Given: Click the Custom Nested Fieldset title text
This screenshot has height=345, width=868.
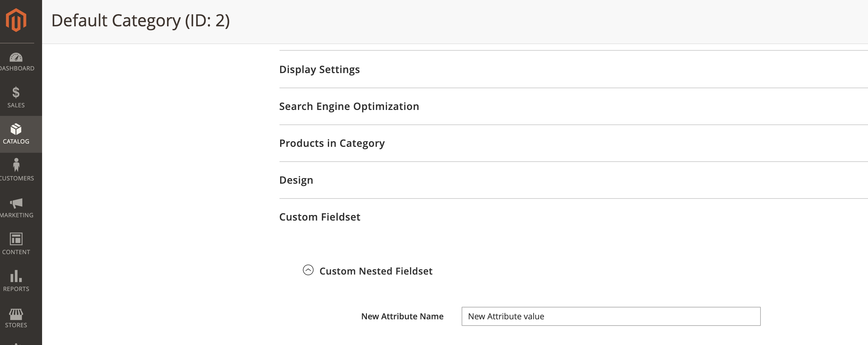Looking at the screenshot, I should (376, 271).
